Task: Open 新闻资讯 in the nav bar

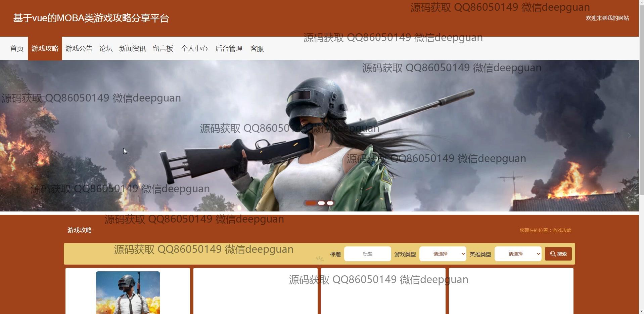Action: click(x=133, y=48)
